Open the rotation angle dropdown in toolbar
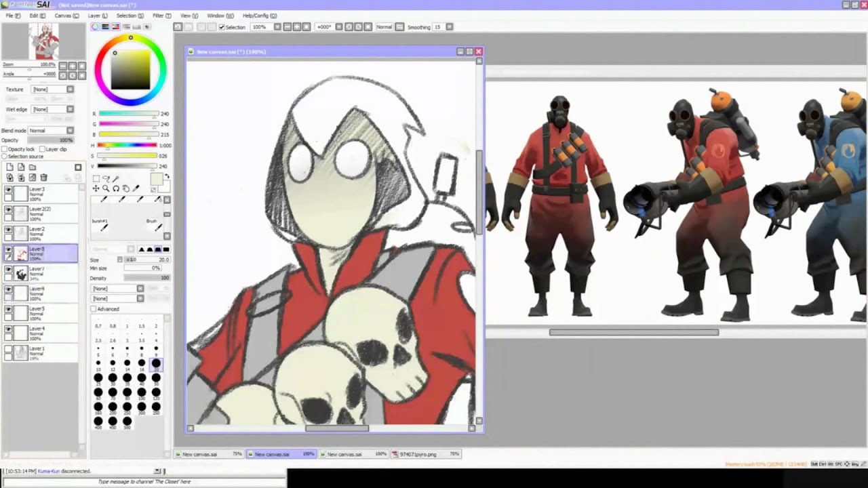The image size is (868, 488). click(338, 27)
